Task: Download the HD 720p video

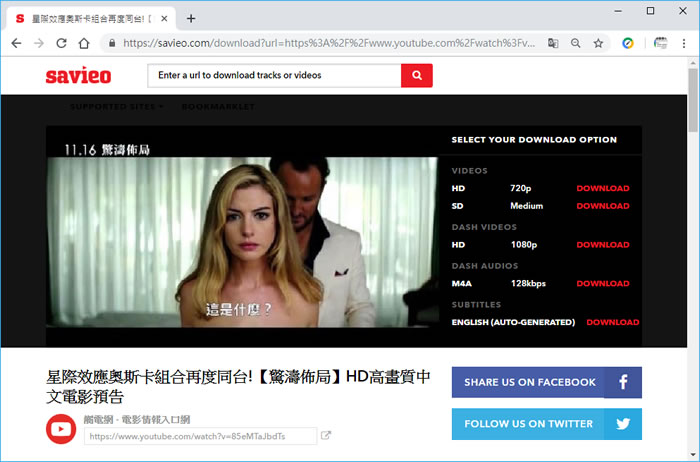Action: point(603,188)
